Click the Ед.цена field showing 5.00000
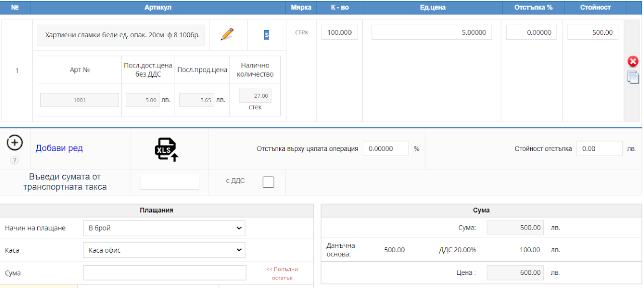Viewport: 644px width, 288px height. pyautogui.click(x=432, y=32)
